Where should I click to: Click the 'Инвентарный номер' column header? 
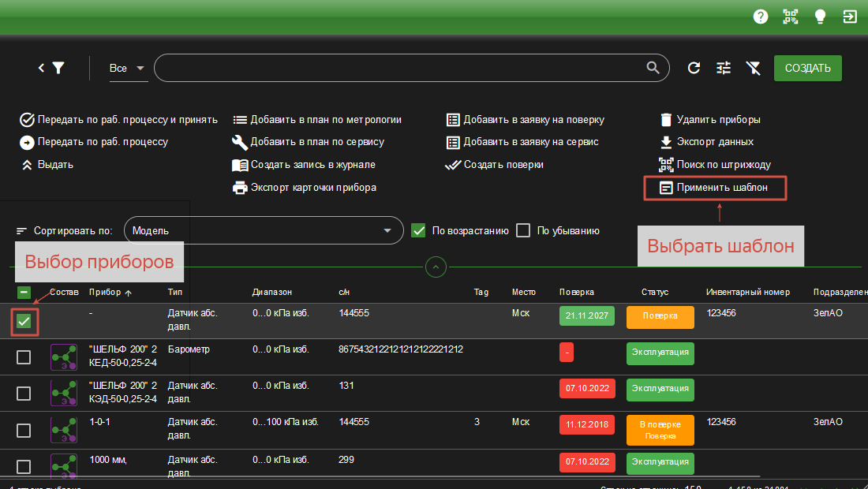[x=748, y=292]
